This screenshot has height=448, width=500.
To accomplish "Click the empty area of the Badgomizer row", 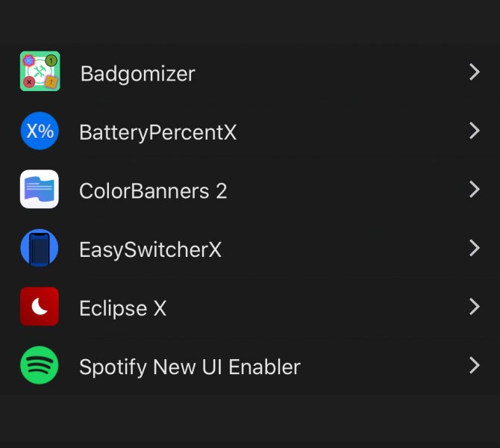I will click(x=328, y=73).
